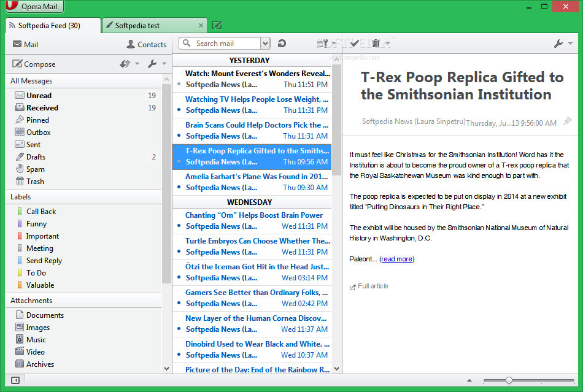
Task: Select the Important label
Action: (x=83, y=236)
